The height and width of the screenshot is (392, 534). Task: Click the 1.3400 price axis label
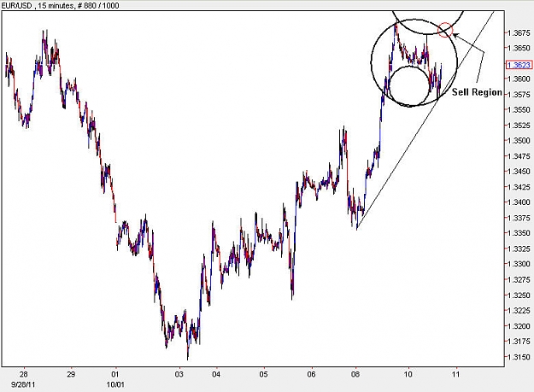tap(519, 202)
